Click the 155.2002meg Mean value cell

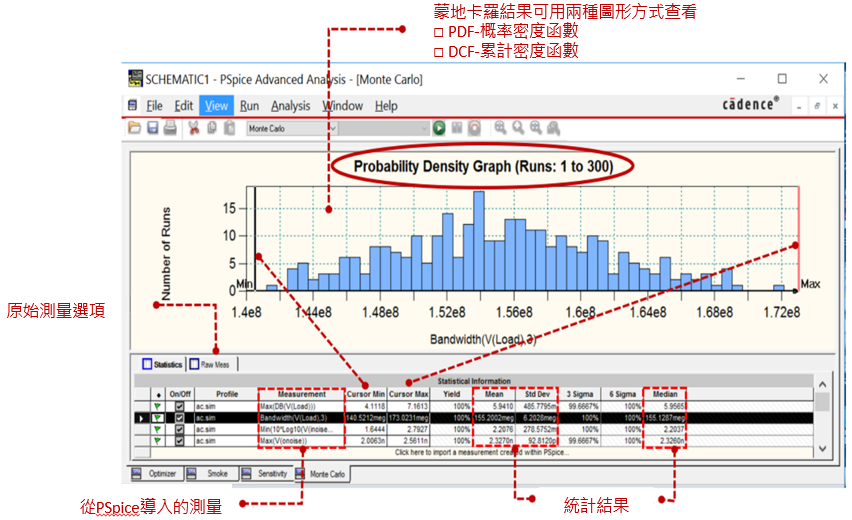click(494, 418)
